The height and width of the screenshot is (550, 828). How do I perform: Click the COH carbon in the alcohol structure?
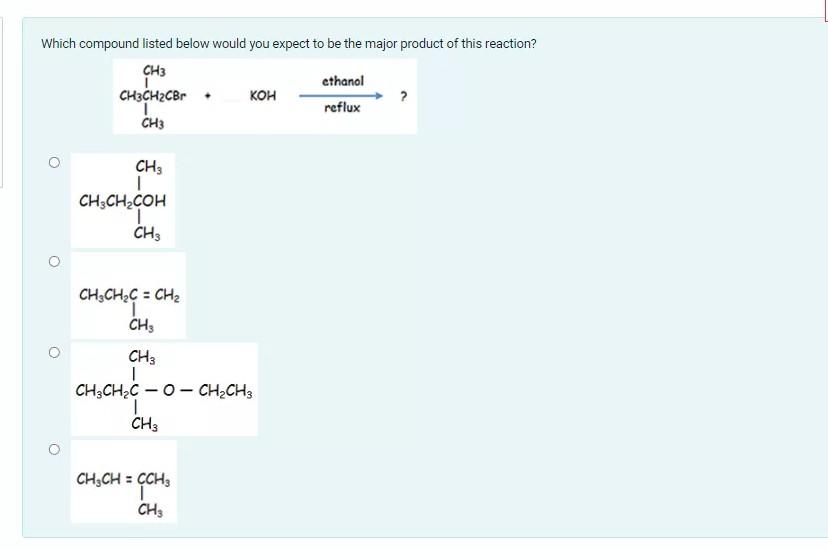pyautogui.click(x=149, y=201)
